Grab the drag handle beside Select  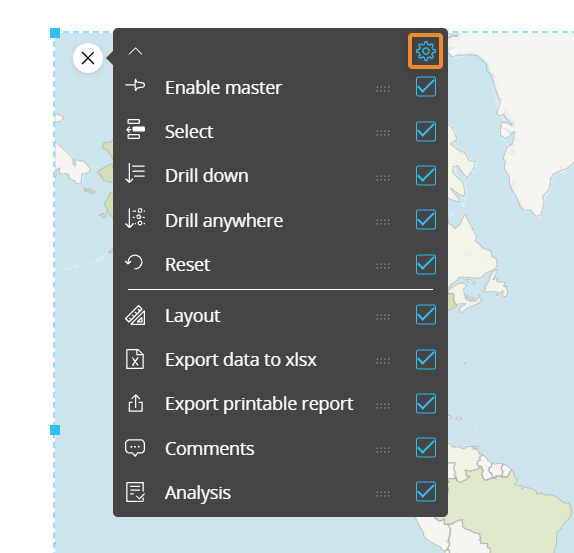(x=383, y=133)
